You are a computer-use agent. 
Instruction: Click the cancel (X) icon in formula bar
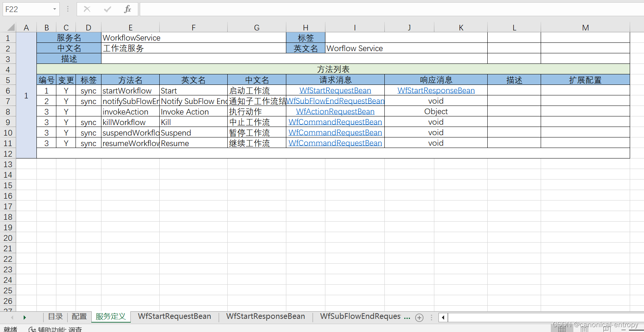click(x=87, y=9)
